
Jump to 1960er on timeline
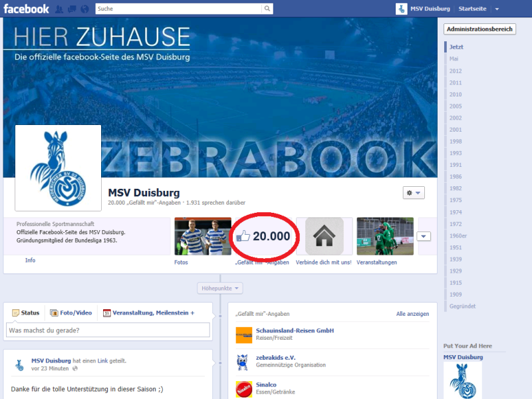click(x=458, y=236)
